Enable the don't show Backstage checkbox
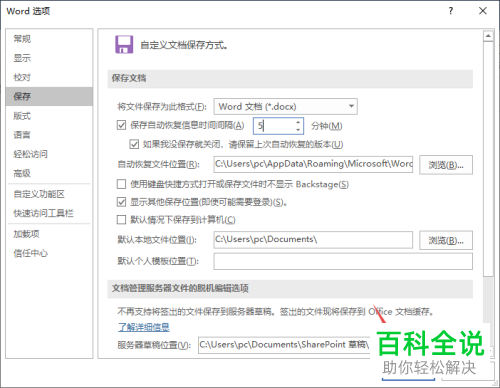The image size is (500, 388). click(x=121, y=184)
